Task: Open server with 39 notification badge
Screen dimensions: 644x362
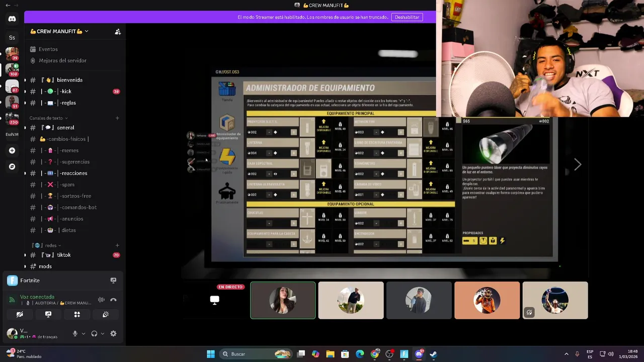Action: pos(12,53)
